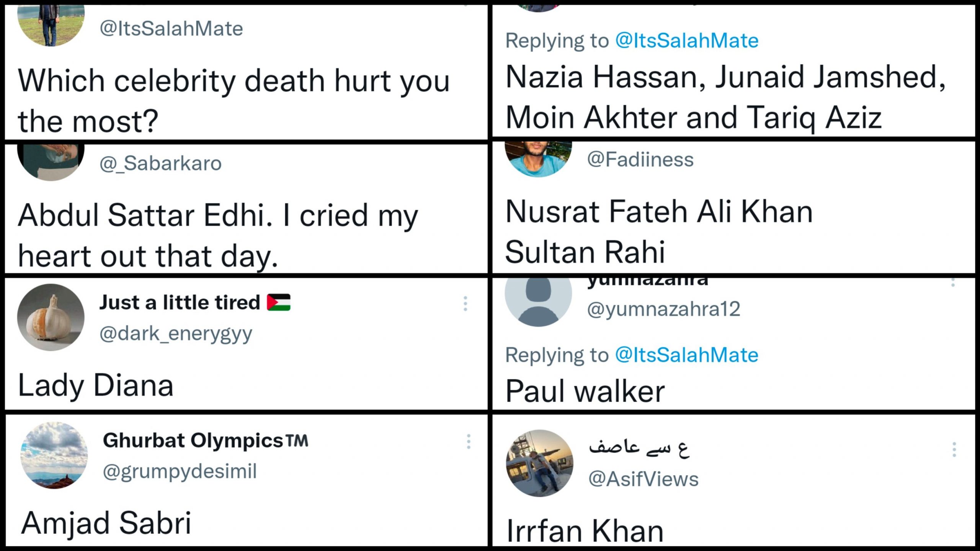
Task: Click the @grumpydesimil handle
Action: [180, 471]
